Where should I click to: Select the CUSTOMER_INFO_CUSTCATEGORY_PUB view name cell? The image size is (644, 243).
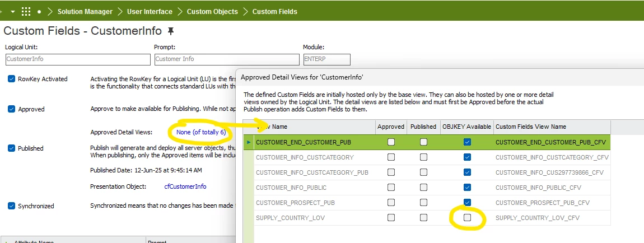(x=315, y=172)
